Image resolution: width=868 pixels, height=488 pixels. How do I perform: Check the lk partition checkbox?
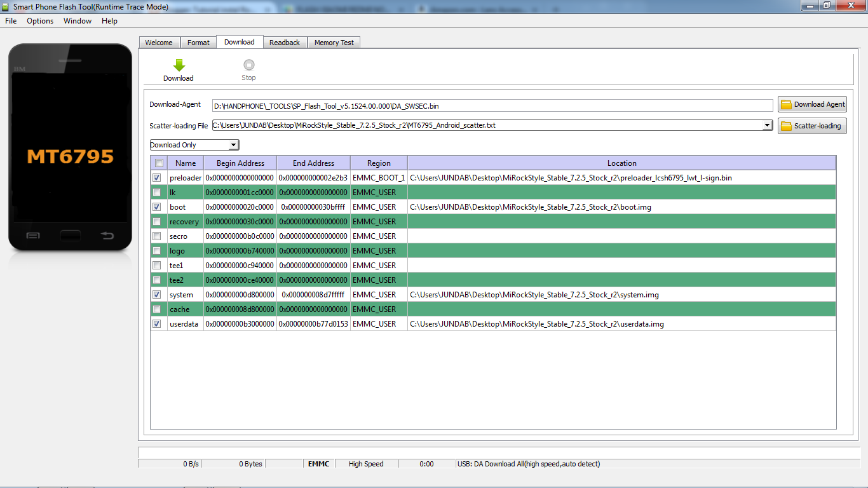(157, 193)
